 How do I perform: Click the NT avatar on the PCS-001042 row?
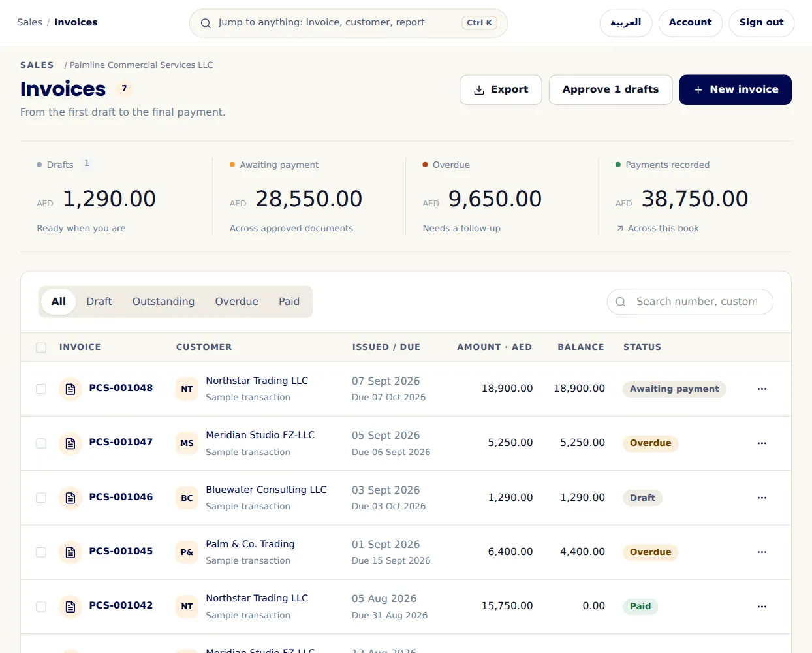click(x=187, y=607)
